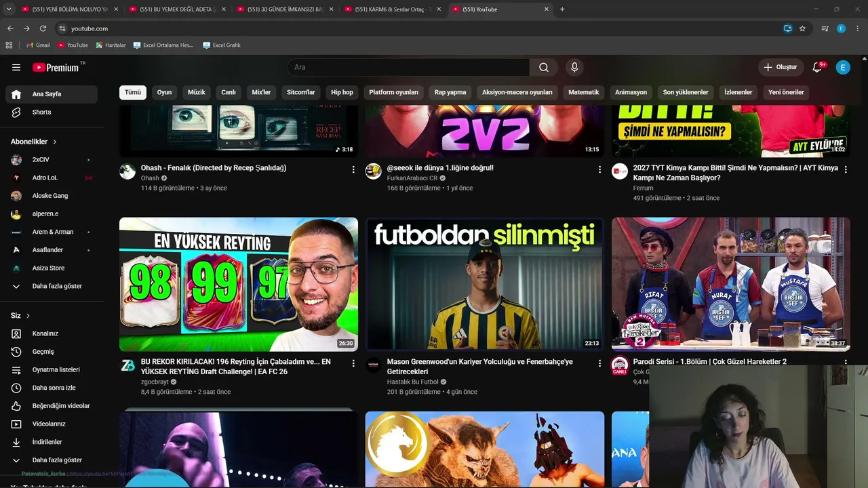
Task: Select the Müzik filter chip
Action: [196, 92]
